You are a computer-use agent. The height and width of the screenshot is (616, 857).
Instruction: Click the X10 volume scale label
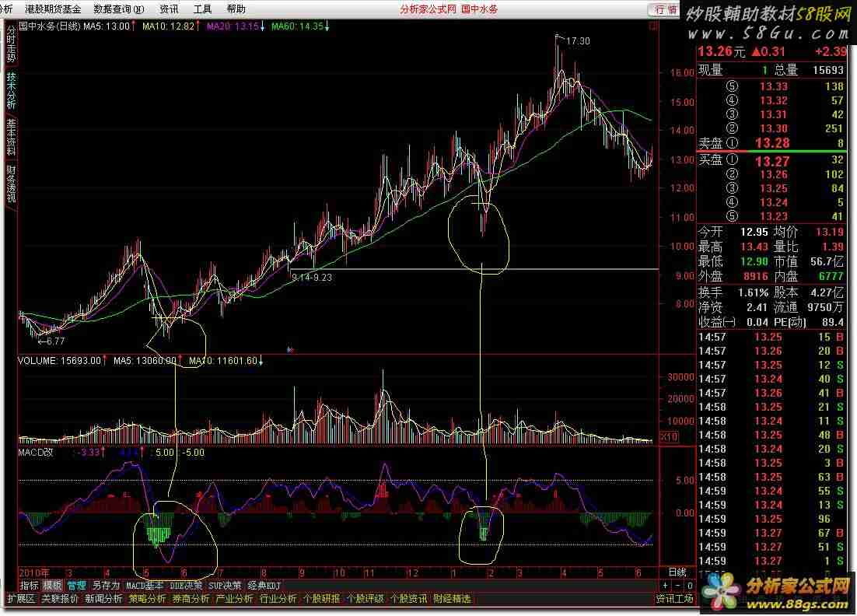click(670, 436)
